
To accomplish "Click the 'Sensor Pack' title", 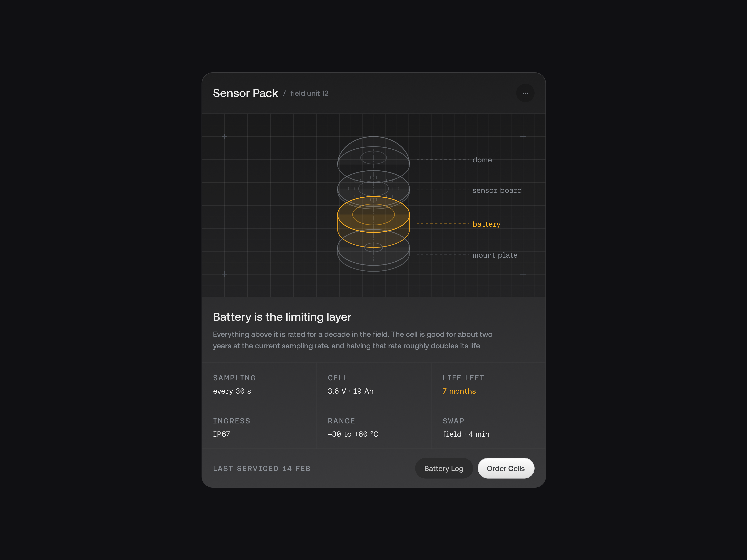I will (x=245, y=93).
